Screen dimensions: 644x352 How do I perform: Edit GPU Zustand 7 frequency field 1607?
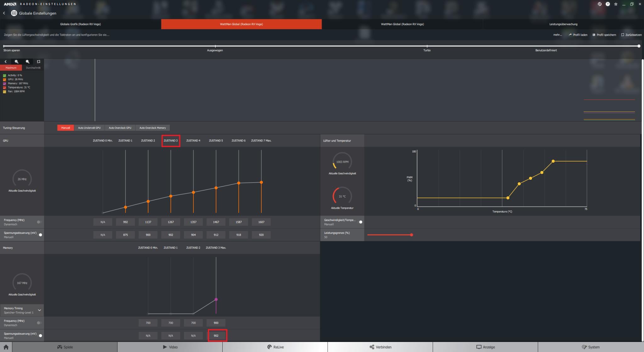261,222
